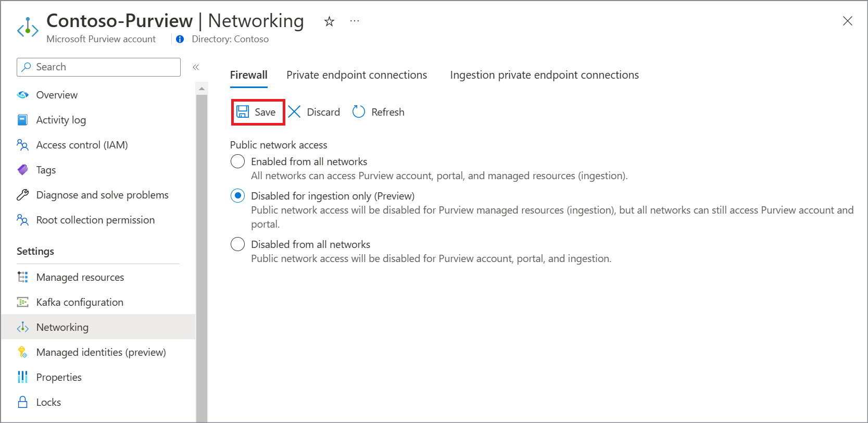Viewport: 868px width, 423px height.
Task: Select the Tags icon
Action: (x=22, y=169)
